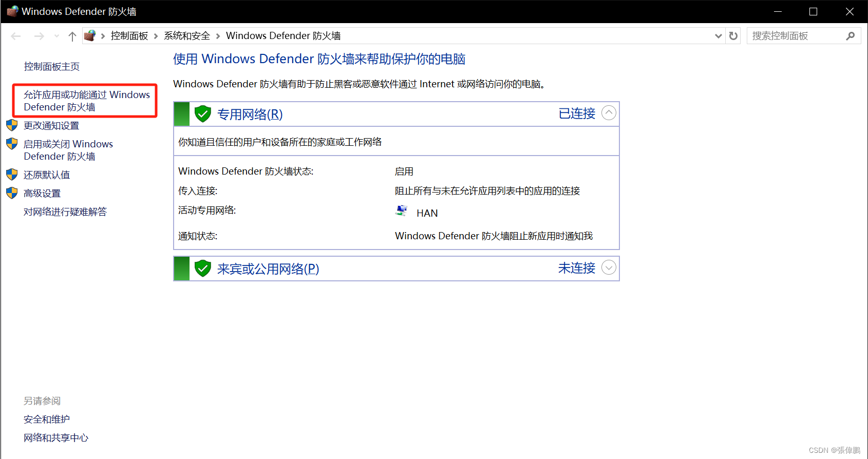Expand chevron after 系统和安全 breadcrumb
The height and width of the screenshot is (459, 868).
tap(218, 36)
